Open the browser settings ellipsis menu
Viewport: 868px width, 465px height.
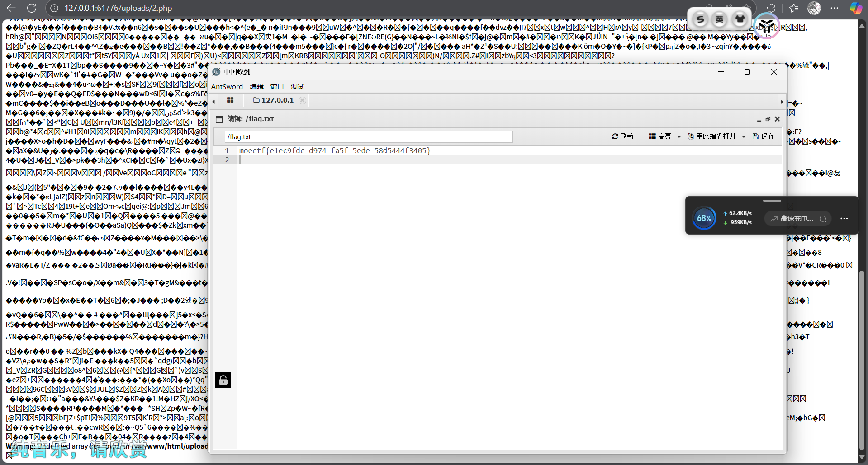point(835,8)
